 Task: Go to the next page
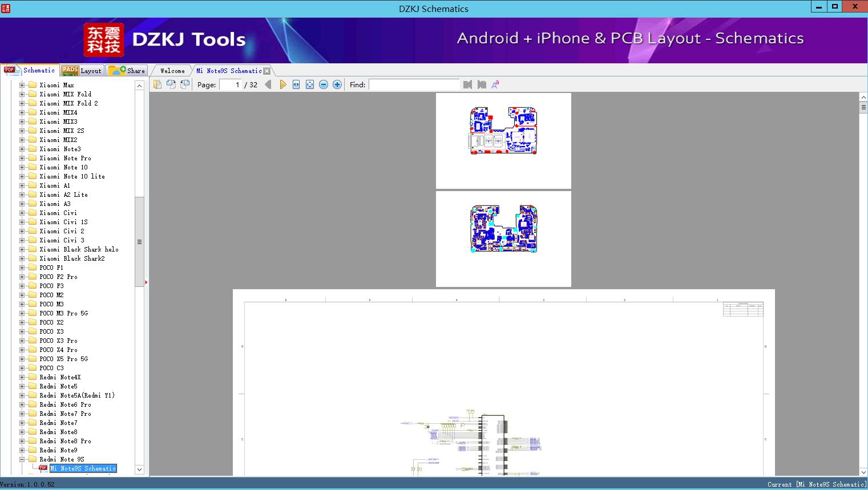(282, 84)
